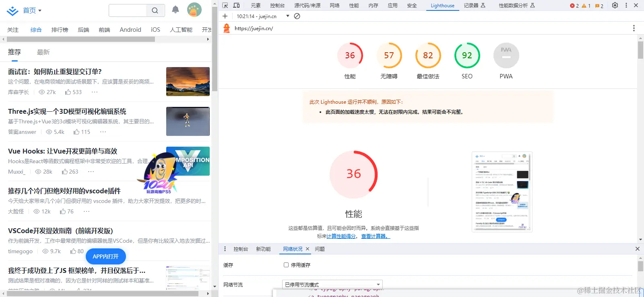Click the sunset thumbnail of the 面试官 article

(188, 82)
